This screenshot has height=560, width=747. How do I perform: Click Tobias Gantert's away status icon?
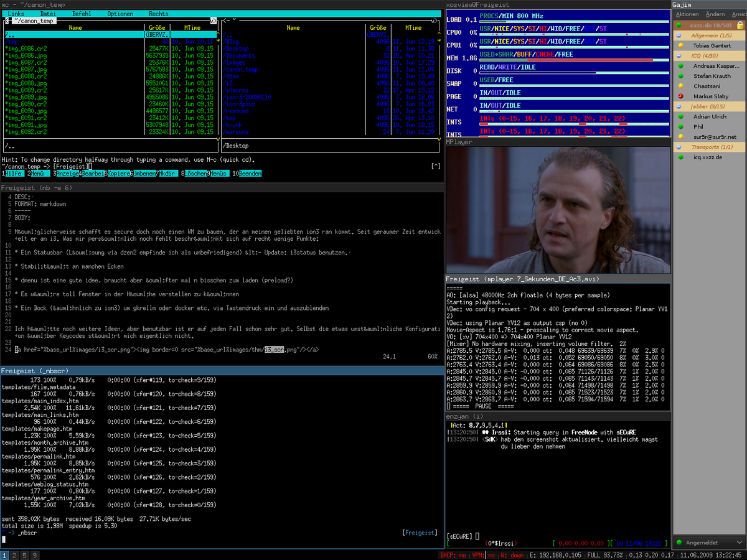[x=680, y=45]
